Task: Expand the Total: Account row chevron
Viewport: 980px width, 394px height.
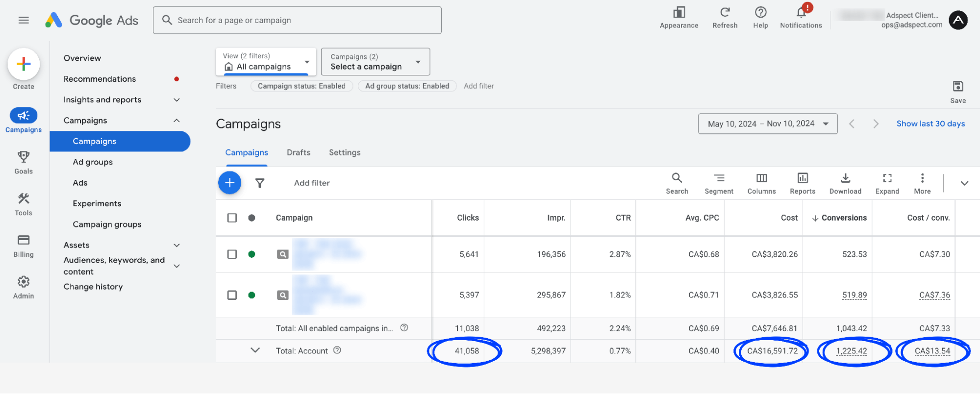Action: (255, 350)
